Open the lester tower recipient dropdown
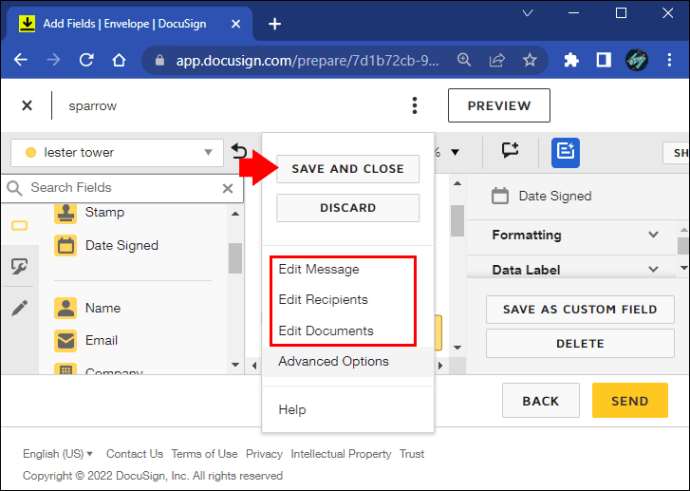The height and width of the screenshot is (491, 690). (x=117, y=153)
